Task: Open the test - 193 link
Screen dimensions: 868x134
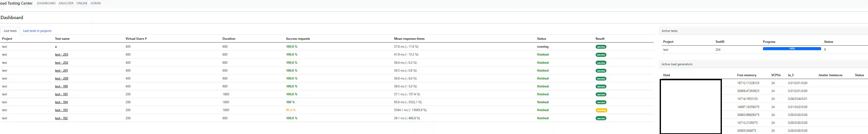Action: (61, 110)
